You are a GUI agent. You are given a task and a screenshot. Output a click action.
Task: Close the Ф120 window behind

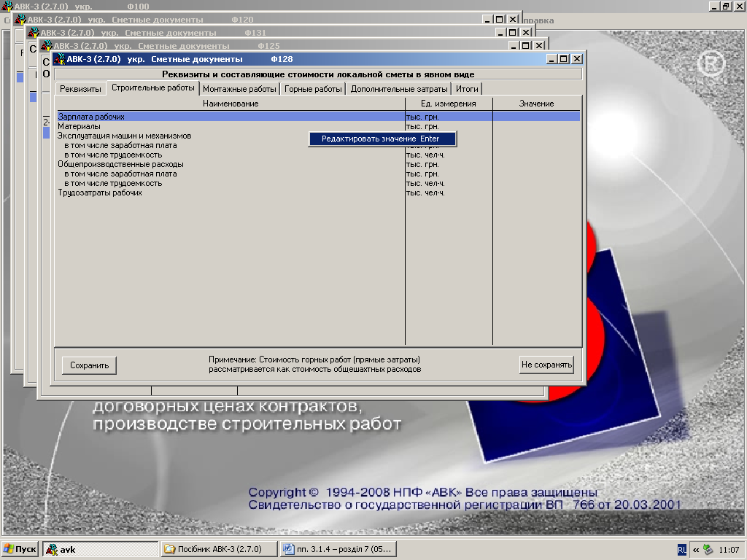[x=513, y=20]
